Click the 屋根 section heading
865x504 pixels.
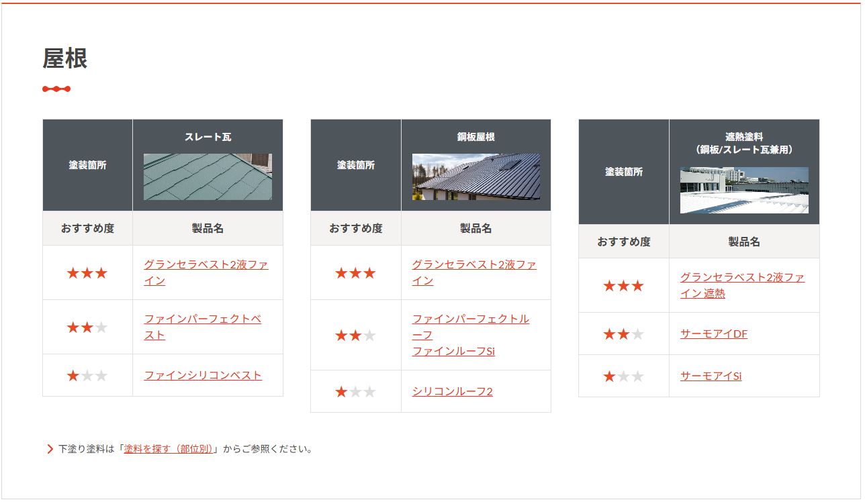point(65,58)
